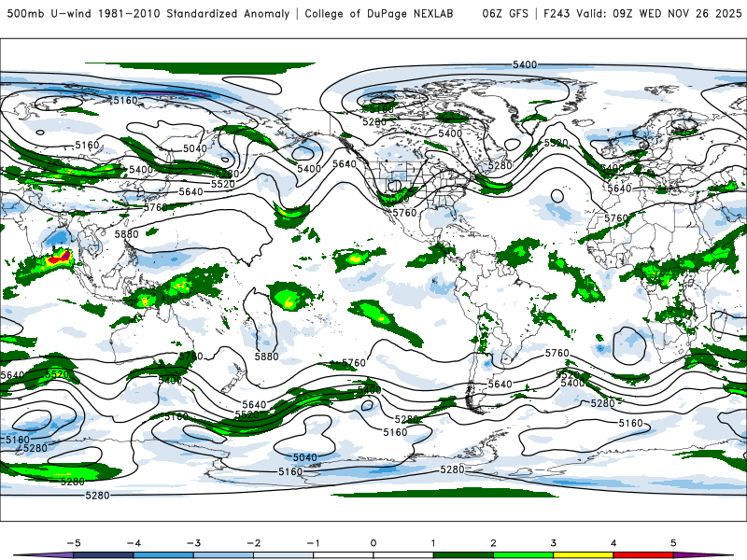Select the blue -4 to -3 legend swatch
The height and width of the screenshot is (560, 747).
(x=163, y=555)
